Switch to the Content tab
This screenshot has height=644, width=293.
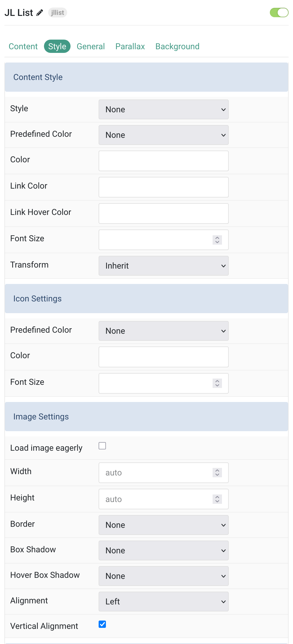23,46
